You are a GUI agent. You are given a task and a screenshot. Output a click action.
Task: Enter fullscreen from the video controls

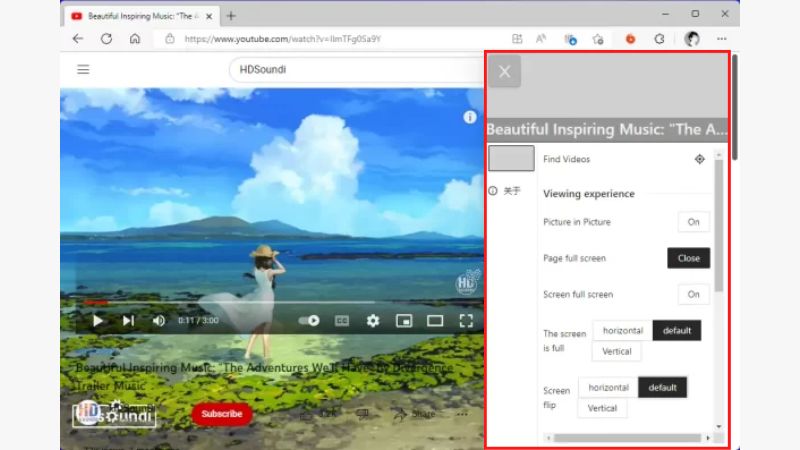coord(466,321)
